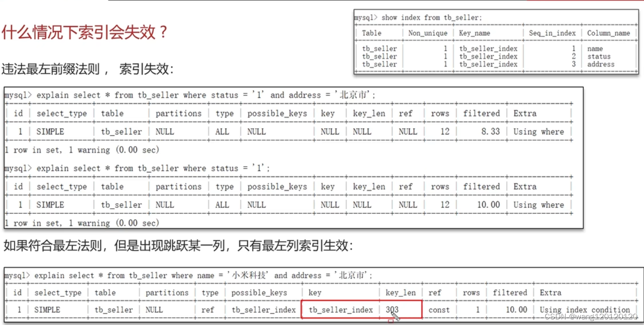
Task: Click the Key_name column header
Action: [x=475, y=33]
